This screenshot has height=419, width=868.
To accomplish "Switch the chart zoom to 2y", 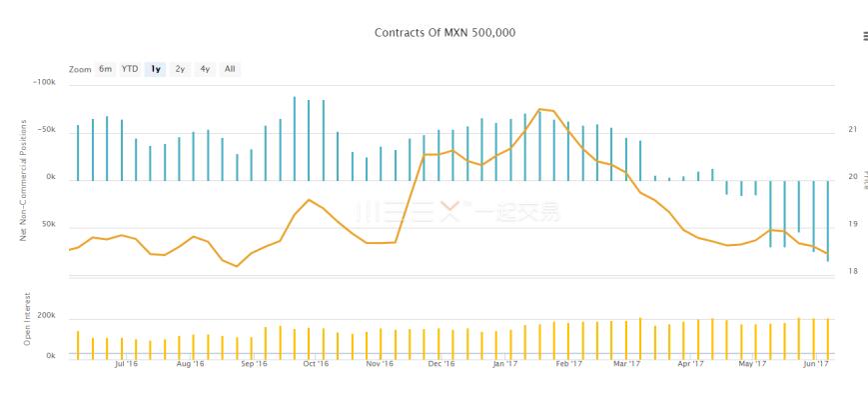I will (x=180, y=69).
